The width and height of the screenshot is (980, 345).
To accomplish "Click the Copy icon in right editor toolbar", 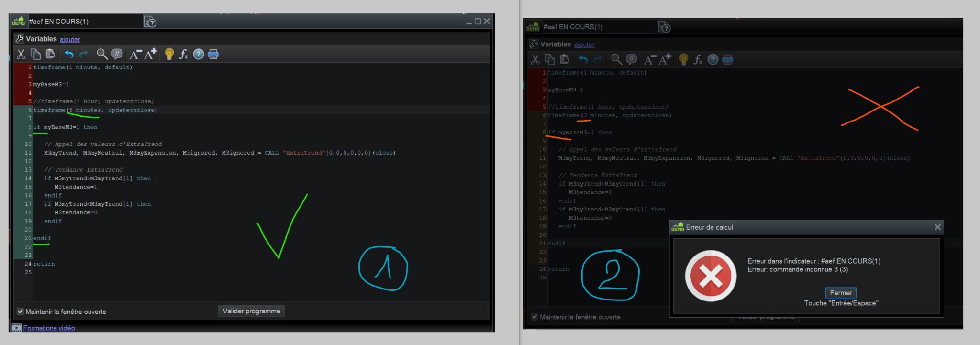I will click(550, 59).
